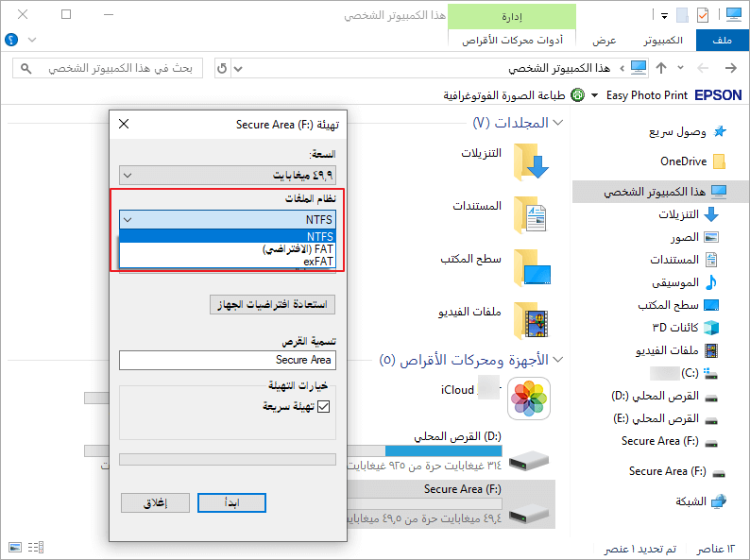Select NTFS option in the dropdown list
The image size is (750, 560).
pyautogui.click(x=228, y=236)
